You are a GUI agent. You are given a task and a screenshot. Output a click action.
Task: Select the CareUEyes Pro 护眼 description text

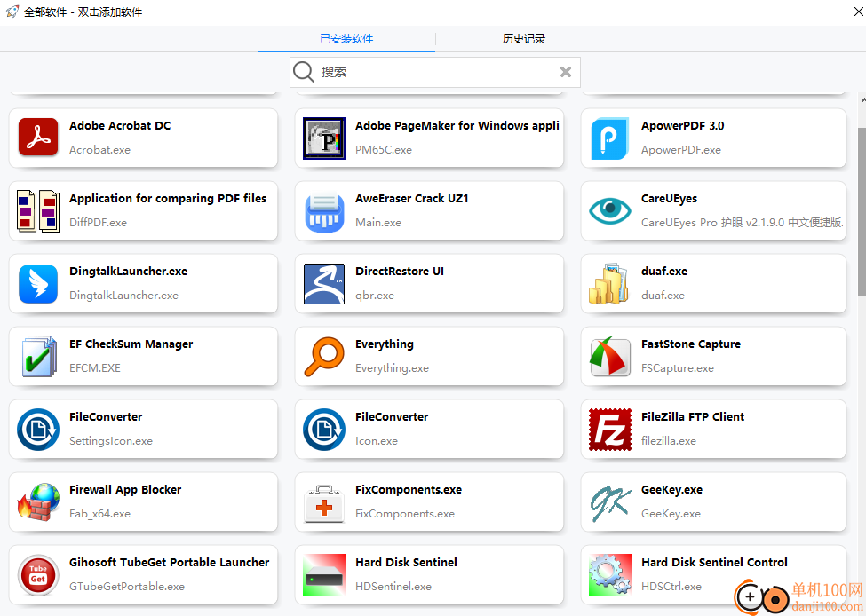(x=743, y=223)
